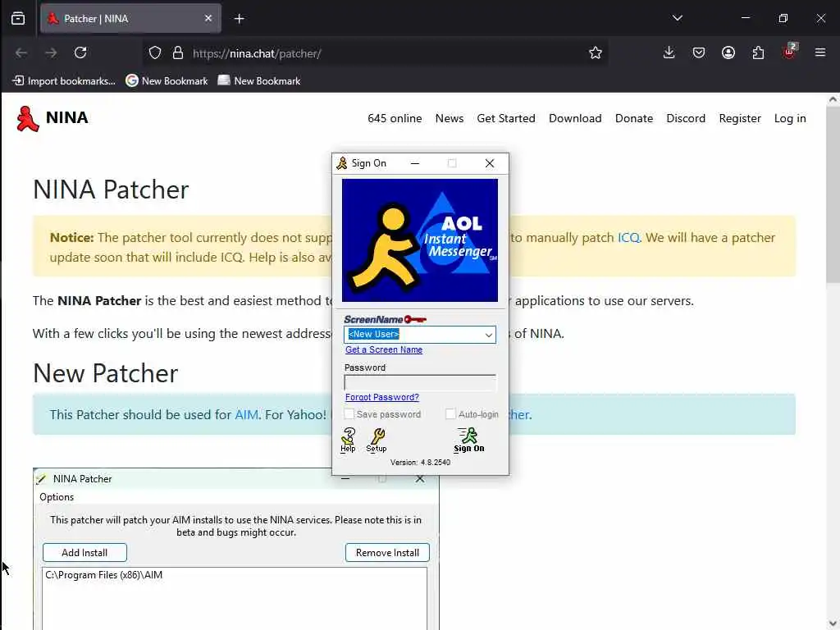
Task: Click the AIM link in the blue notice
Action: pos(246,414)
